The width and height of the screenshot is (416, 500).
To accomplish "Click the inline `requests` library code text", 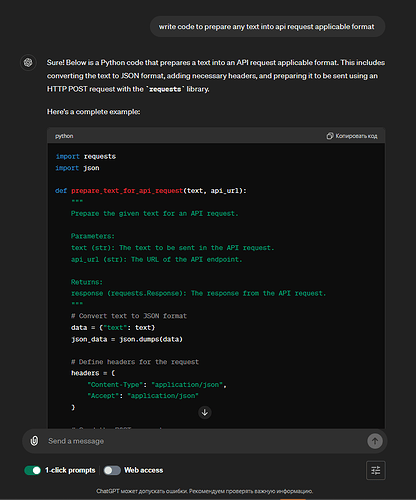I will click(x=165, y=89).
